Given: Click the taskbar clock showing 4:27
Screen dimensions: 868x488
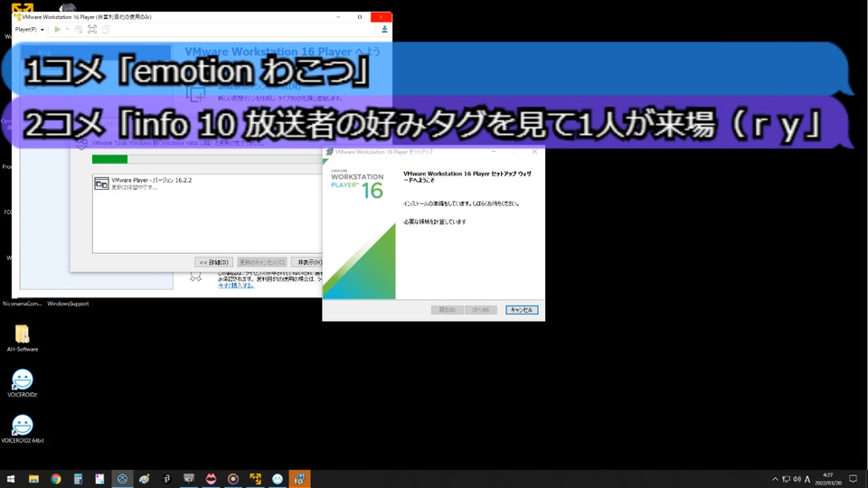Looking at the screenshot, I should (828, 479).
